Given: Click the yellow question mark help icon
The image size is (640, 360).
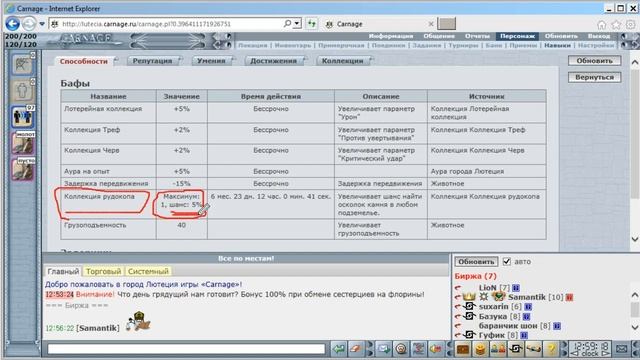Looking at the screenshot, I should click(x=551, y=349).
